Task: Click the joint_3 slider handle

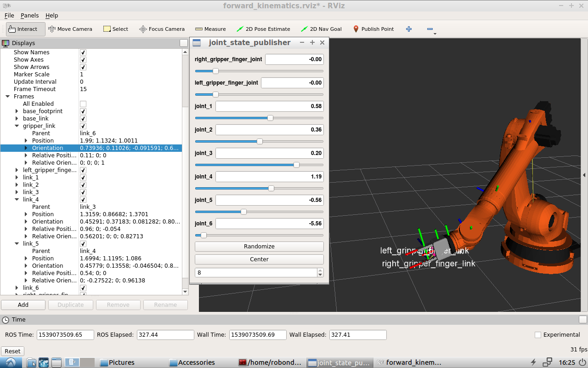Action: coord(296,165)
